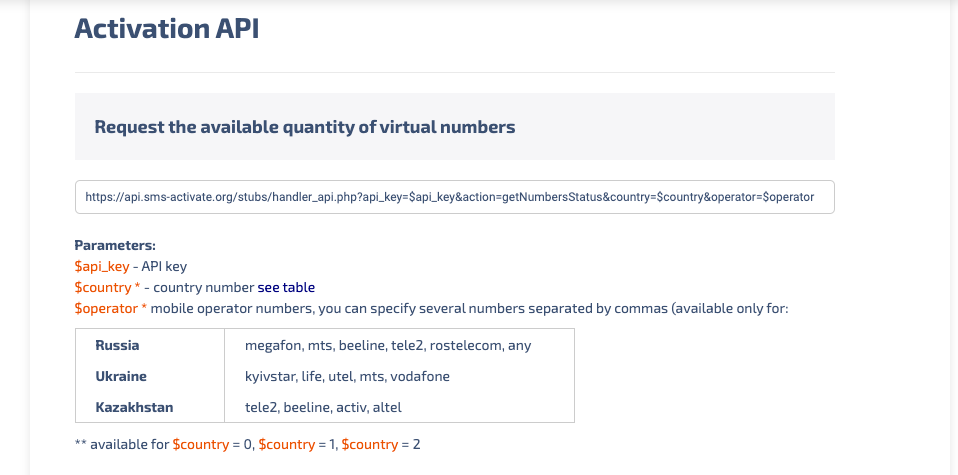The width and height of the screenshot is (958, 475).
Task: Click the orange '$operator *' parameter name
Action: tap(111, 308)
